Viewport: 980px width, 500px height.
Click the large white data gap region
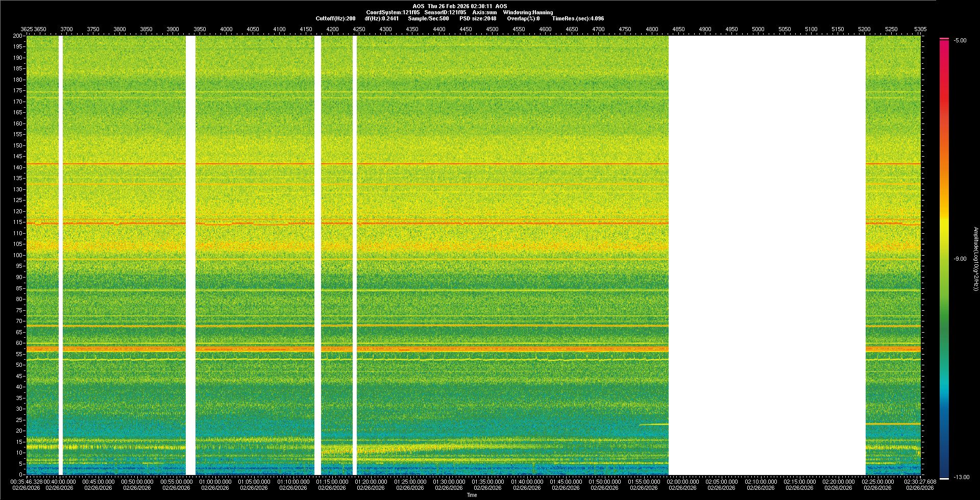pos(767,255)
